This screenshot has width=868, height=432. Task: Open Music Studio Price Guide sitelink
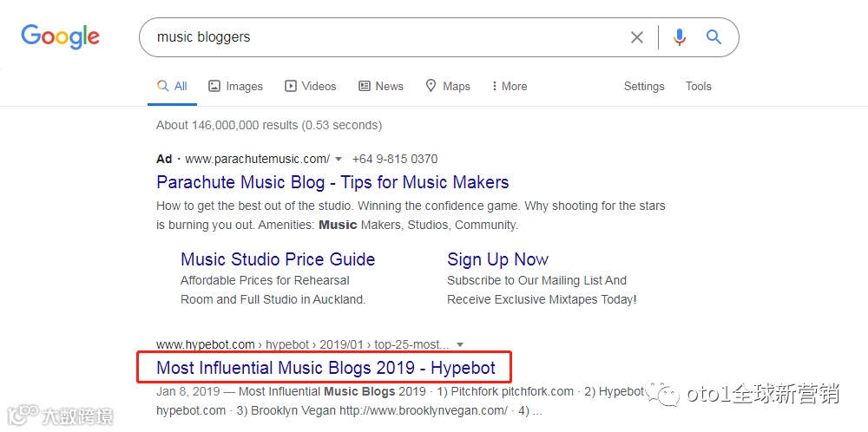278,259
